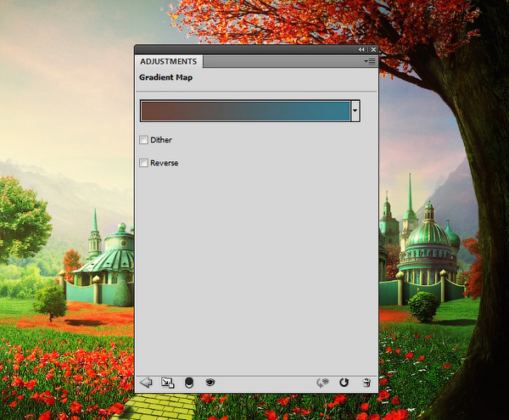
Task: Close the Adjustments panel
Action: click(x=373, y=50)
